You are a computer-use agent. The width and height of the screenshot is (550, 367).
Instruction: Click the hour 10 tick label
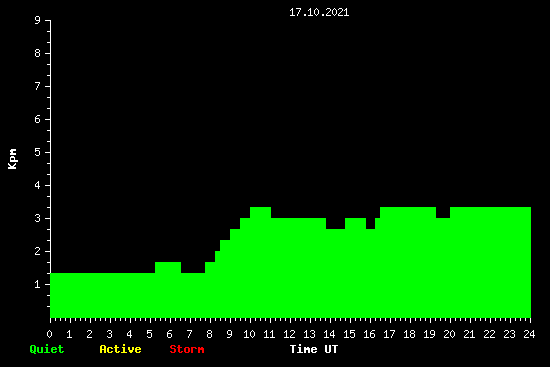coord(249,334)
